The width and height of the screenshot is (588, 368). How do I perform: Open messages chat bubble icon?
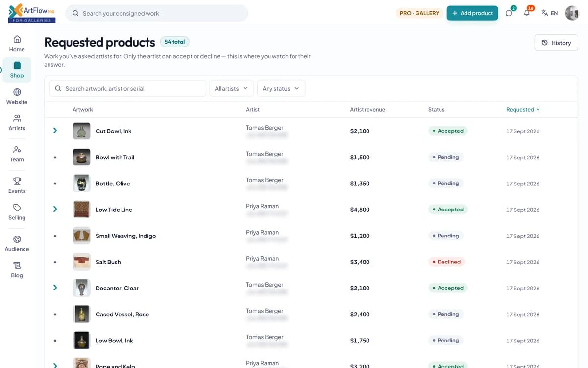point(509,13)
